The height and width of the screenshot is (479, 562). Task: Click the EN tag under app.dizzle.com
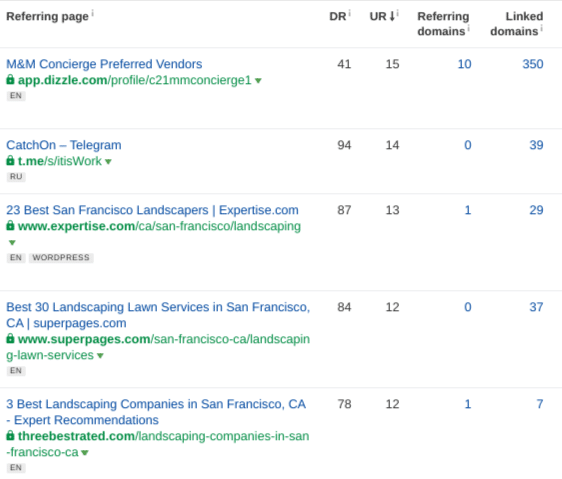[x=16, y=96]
